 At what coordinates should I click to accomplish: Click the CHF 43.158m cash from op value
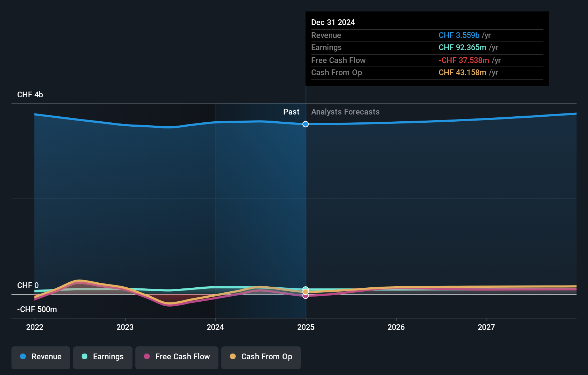(462, 73)
